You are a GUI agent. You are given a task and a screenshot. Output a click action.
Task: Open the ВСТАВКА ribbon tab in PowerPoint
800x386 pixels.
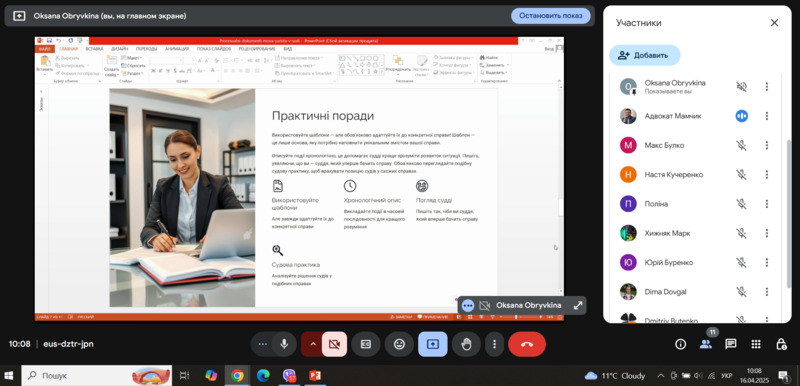[94, 49]
